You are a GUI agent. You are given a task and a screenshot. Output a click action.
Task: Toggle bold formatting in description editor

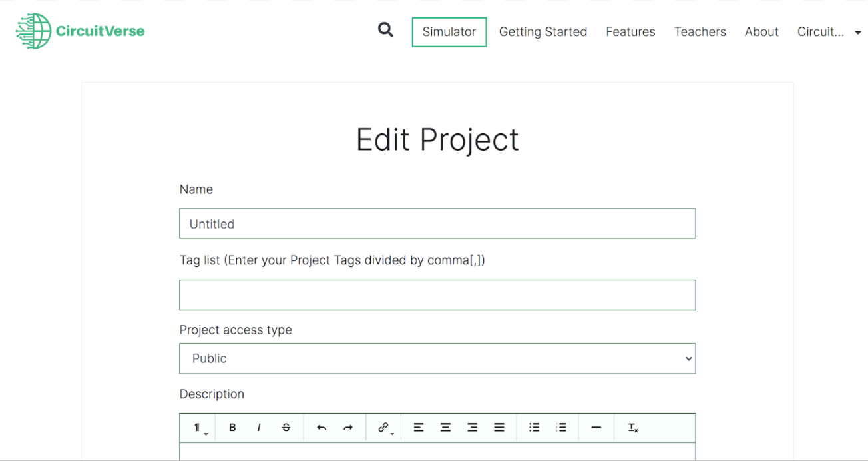click(x=232, y=428)
